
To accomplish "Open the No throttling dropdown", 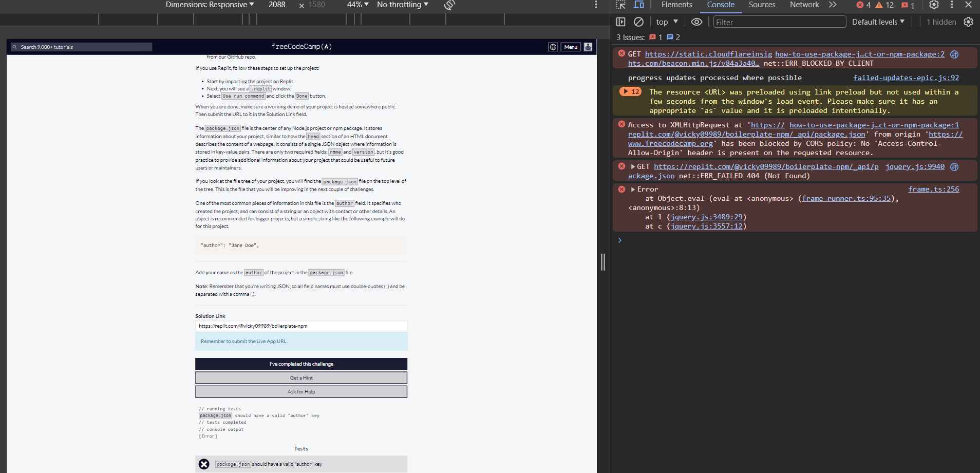I will 403,5.
